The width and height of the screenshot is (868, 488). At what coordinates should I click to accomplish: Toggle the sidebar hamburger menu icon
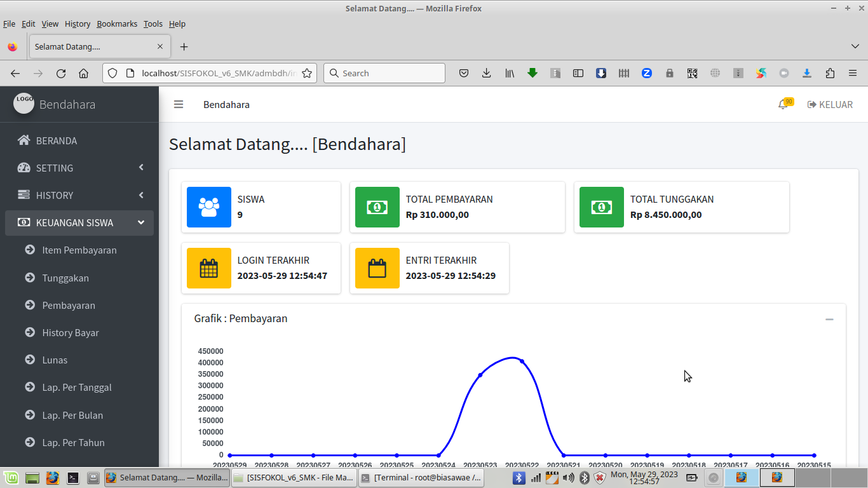click(x=179, y=104)
